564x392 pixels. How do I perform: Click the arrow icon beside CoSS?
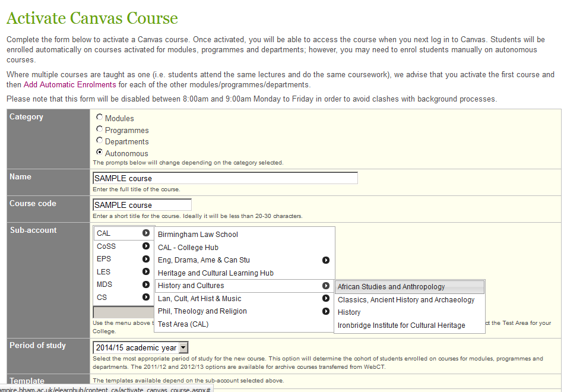[146, 246]
